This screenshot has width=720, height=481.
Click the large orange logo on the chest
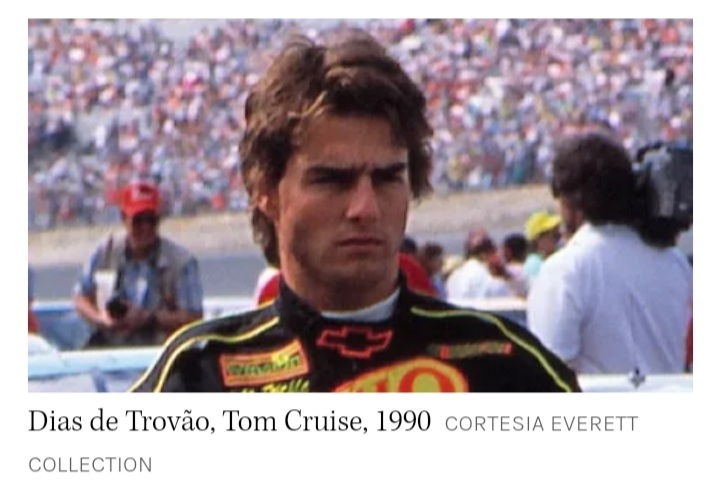(x=404, y=375)
